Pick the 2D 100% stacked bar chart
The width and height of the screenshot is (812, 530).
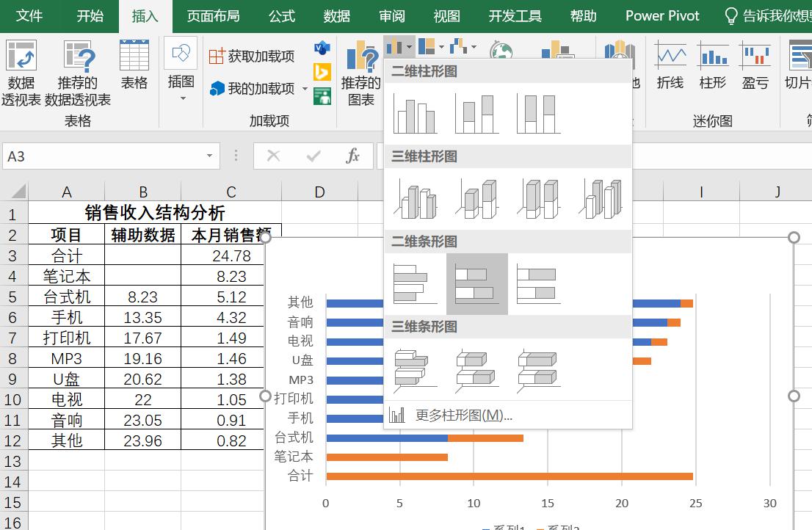[539, 284]
